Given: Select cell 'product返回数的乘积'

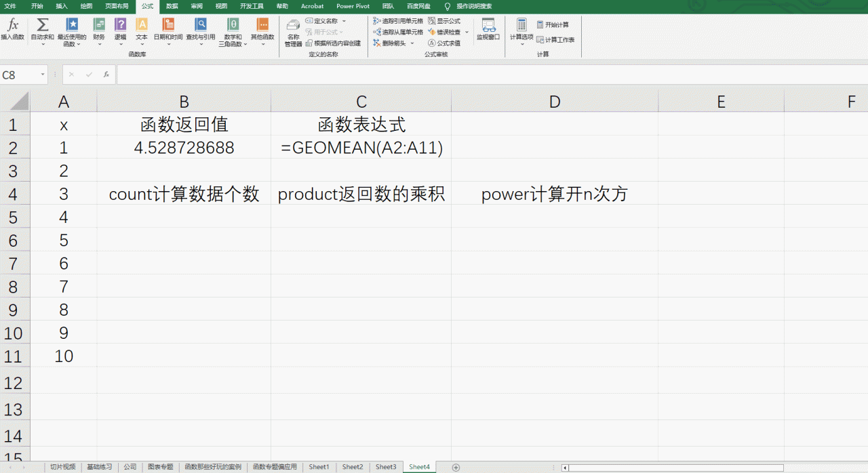Looking at the screenshot, I should click(x=361, y=194).
